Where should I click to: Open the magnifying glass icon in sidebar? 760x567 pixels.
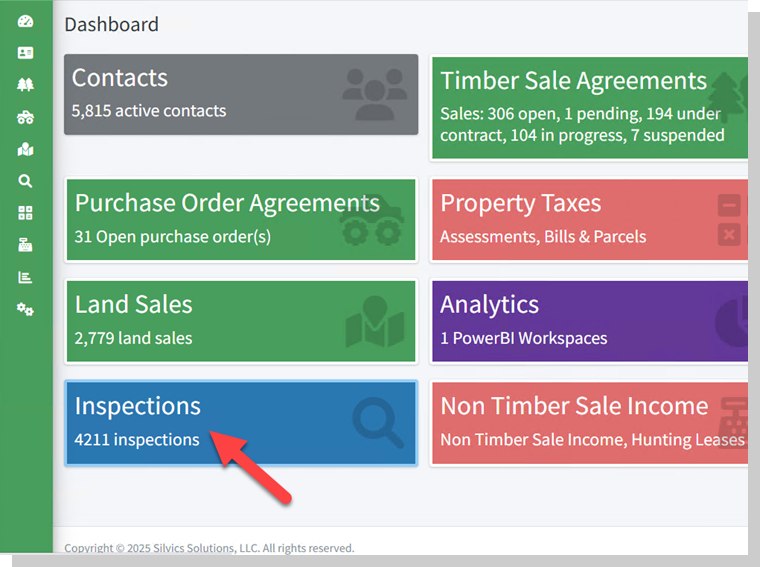25,181
